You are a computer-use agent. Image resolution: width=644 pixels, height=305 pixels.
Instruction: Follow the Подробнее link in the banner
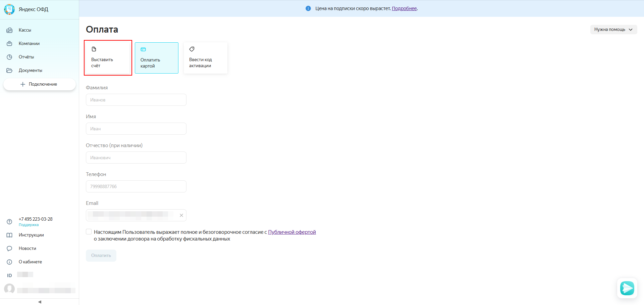pos(404,8)
